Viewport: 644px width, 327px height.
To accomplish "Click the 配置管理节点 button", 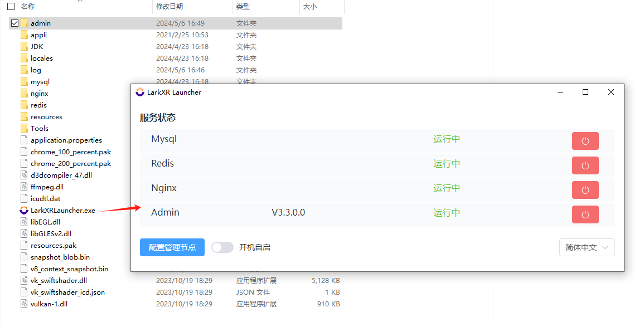I will click(172, 247).
